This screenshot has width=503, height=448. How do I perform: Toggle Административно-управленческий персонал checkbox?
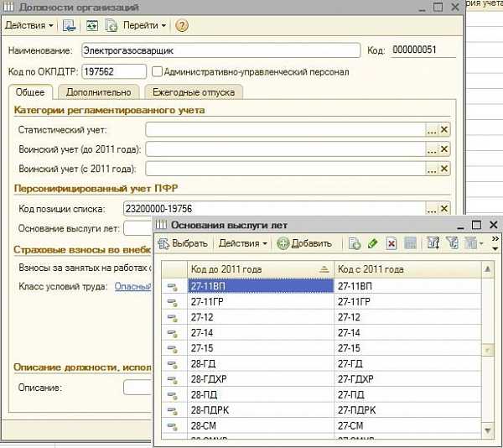157,71
